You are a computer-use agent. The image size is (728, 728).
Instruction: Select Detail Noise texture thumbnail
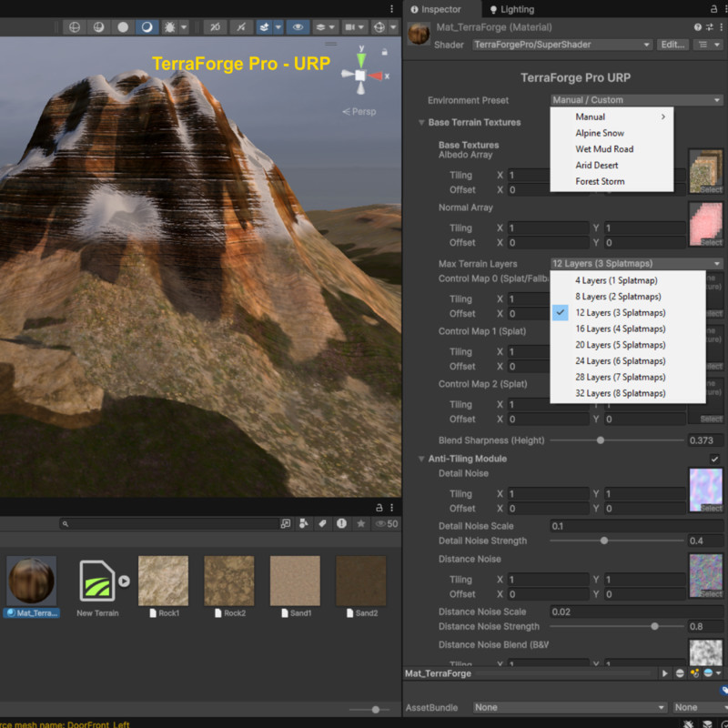coord(706,490)
